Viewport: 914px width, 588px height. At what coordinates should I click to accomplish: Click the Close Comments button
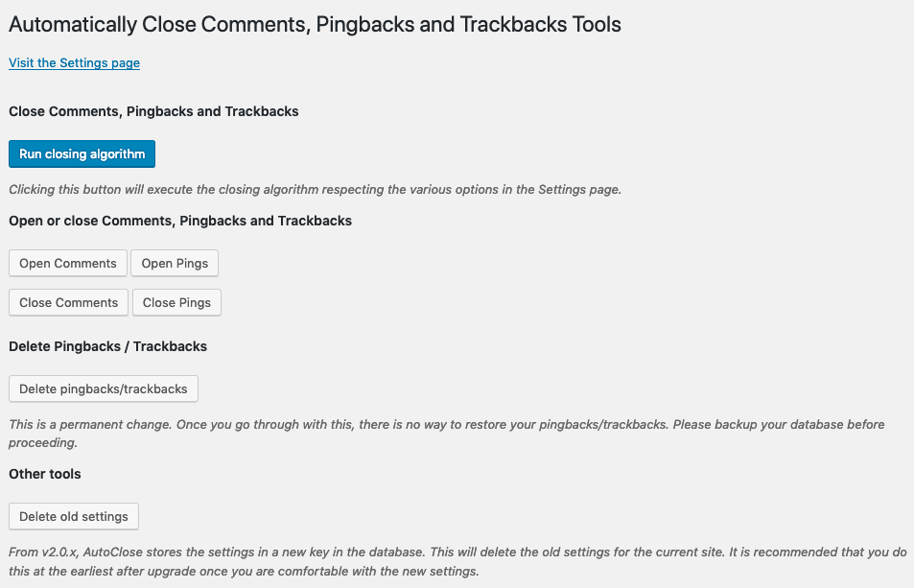pyautogui.click(x=68, y=303)
